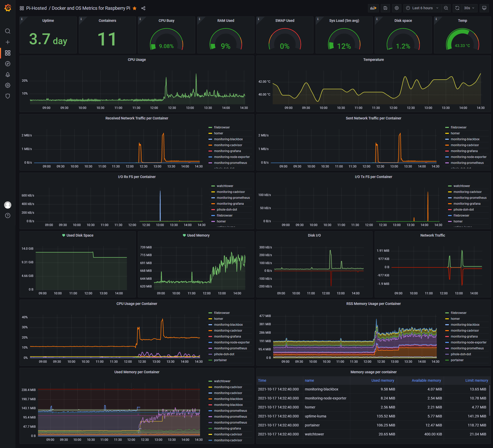The height and width of the screenshot is (448, 493).
Task: Hide the homer series in CPU Usage per Container legend
Action: (x=218, y=319)
